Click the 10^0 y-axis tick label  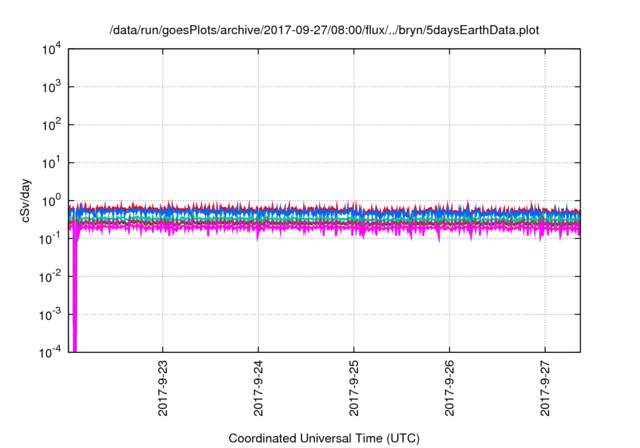52,201
